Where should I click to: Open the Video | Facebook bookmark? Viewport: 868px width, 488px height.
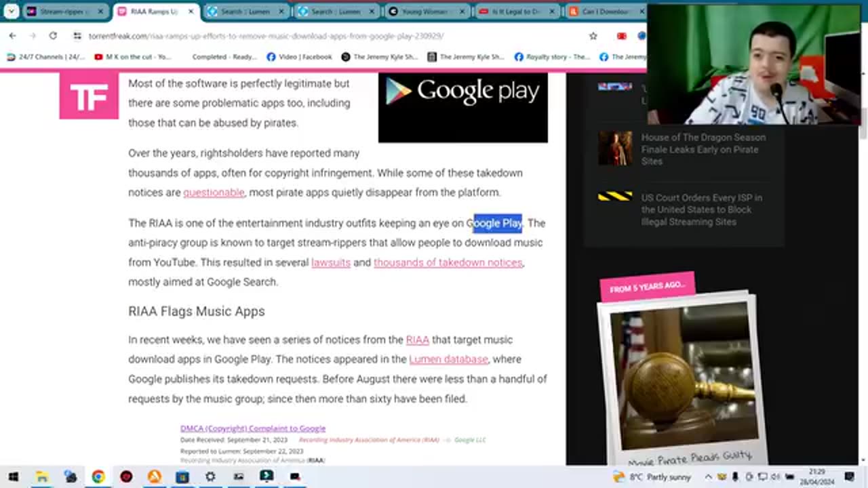[299, 57]
